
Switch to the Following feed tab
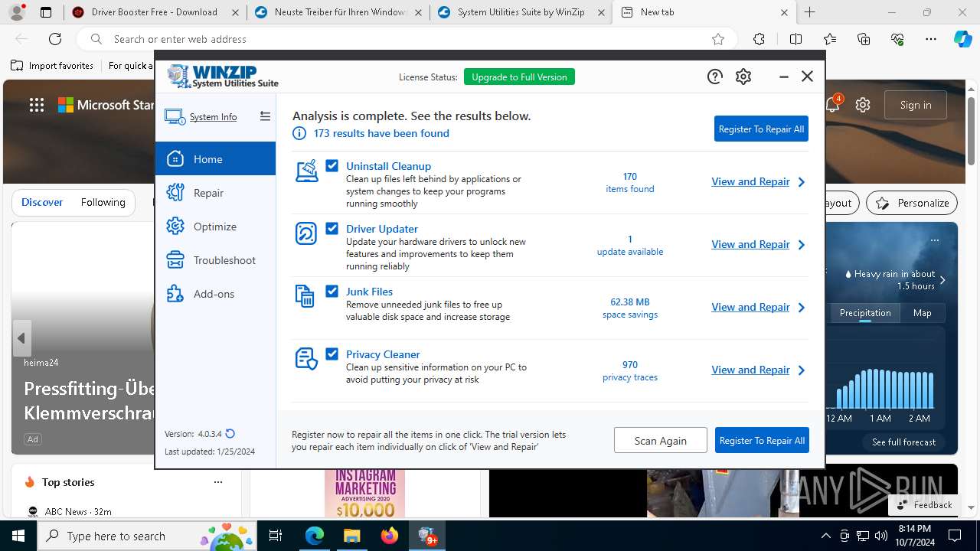103,202
